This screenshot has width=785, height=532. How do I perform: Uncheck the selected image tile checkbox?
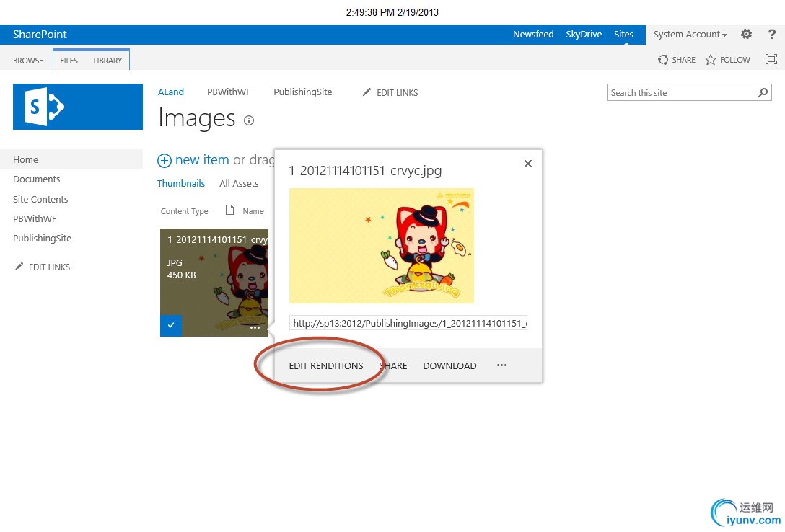click(171, 326)
